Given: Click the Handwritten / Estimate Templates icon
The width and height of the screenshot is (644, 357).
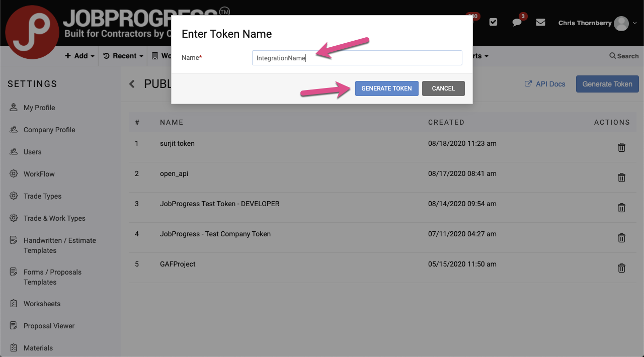Looking at the screenshot, I should tap(14, 240).
